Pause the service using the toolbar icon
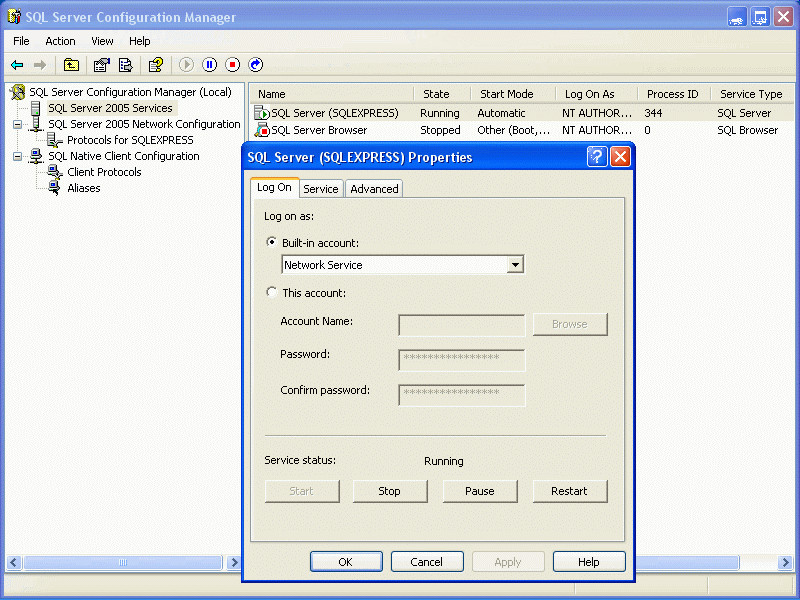800x600 pixels. (x=209, y=65)
